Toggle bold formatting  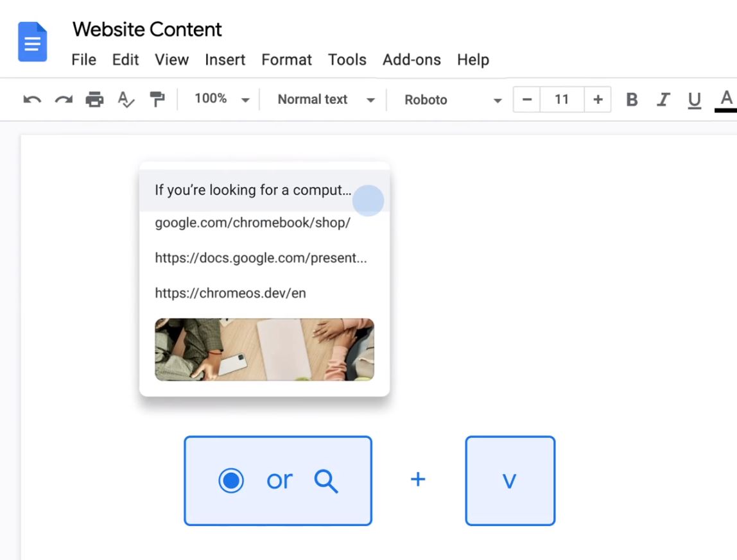(x=632, y=99)
